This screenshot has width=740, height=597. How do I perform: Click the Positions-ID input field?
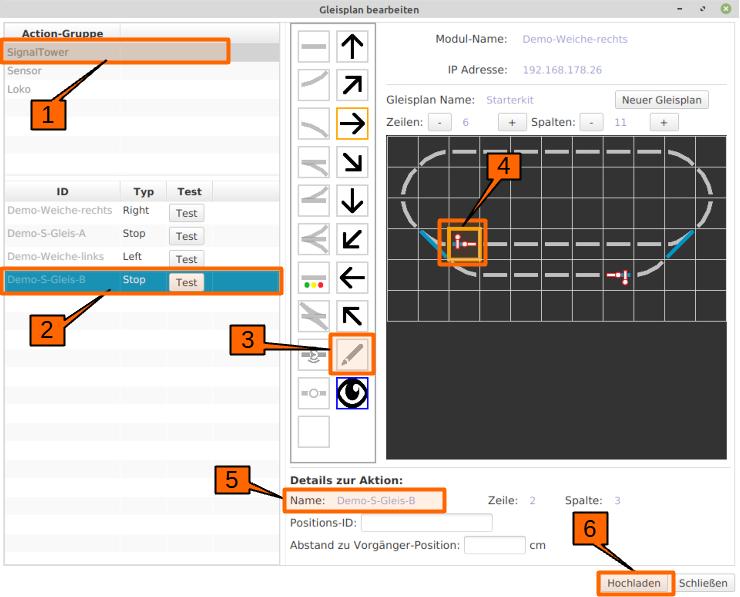pyautogui.click(x=426, y=523)
